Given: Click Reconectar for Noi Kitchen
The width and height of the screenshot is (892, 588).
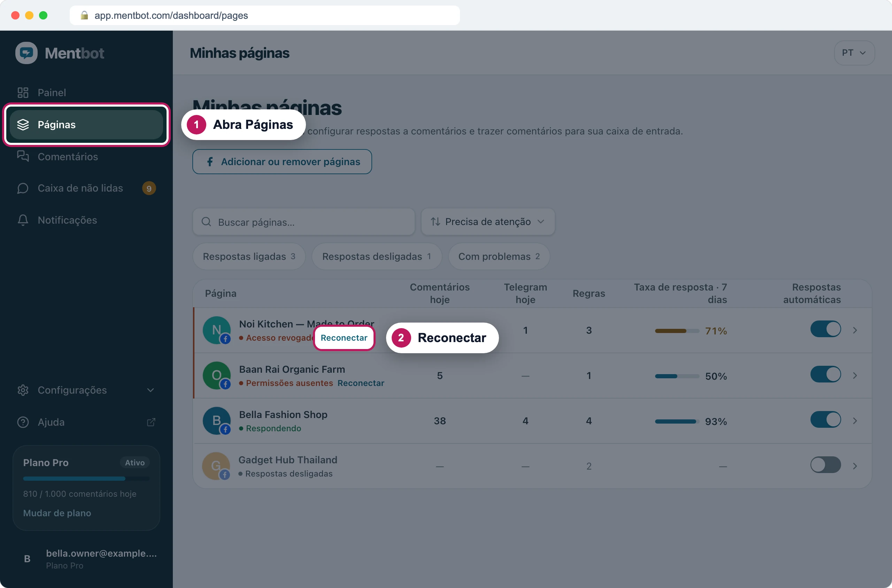Looking at the screenshot, I should pos(344,338).
